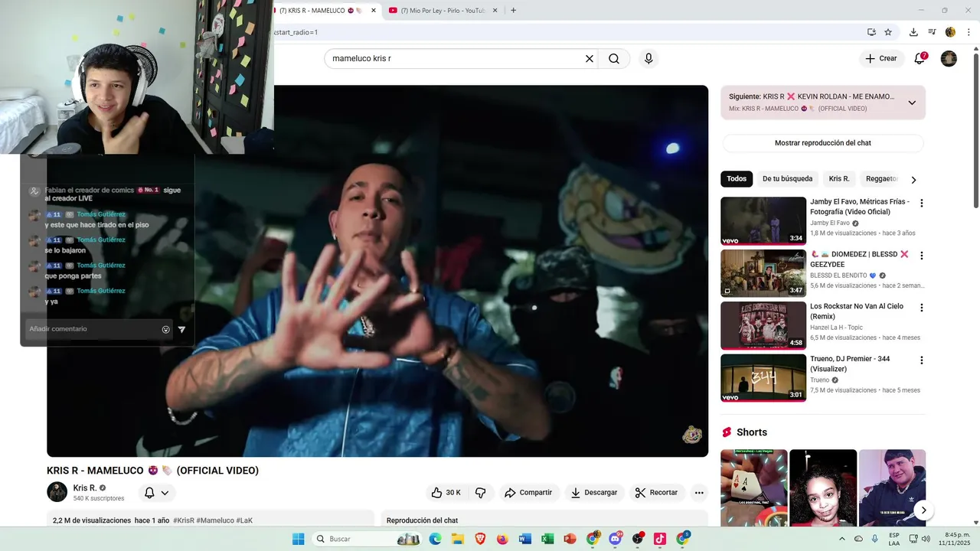Switch to KRIS R - MAMELUCO tab
This screenshot has height=551, width=980.
point(327,10)
